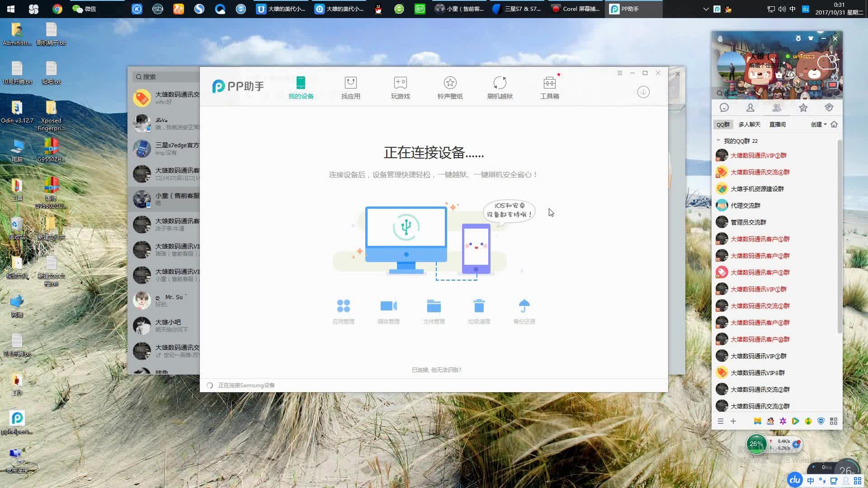The width and height of the screenshot is (868, 488).
Task: Switch to the 找应用 tab
Action: [351, 88]
